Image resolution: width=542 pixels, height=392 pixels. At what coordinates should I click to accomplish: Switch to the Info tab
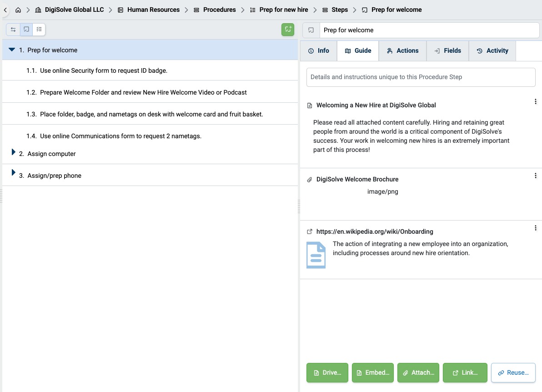point(318,51)
